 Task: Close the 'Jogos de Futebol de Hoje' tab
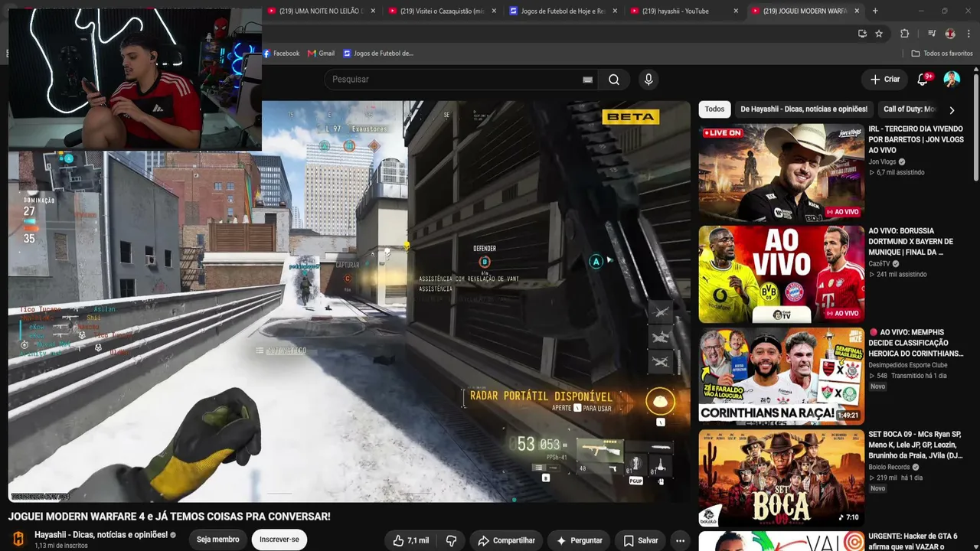[x=615, y=11]
